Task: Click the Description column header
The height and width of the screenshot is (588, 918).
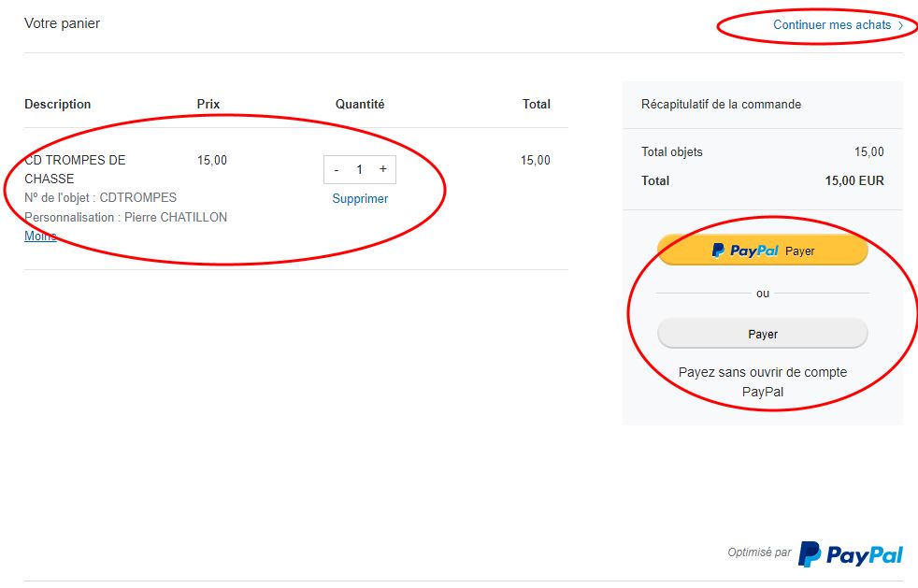Action: (57, 105)
